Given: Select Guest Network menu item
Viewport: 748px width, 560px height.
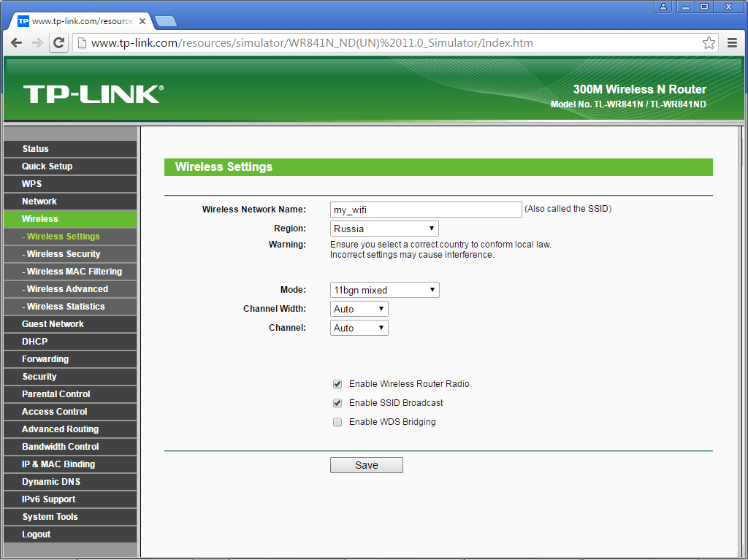Looking at the screenshot, I should tap(53, 324).
